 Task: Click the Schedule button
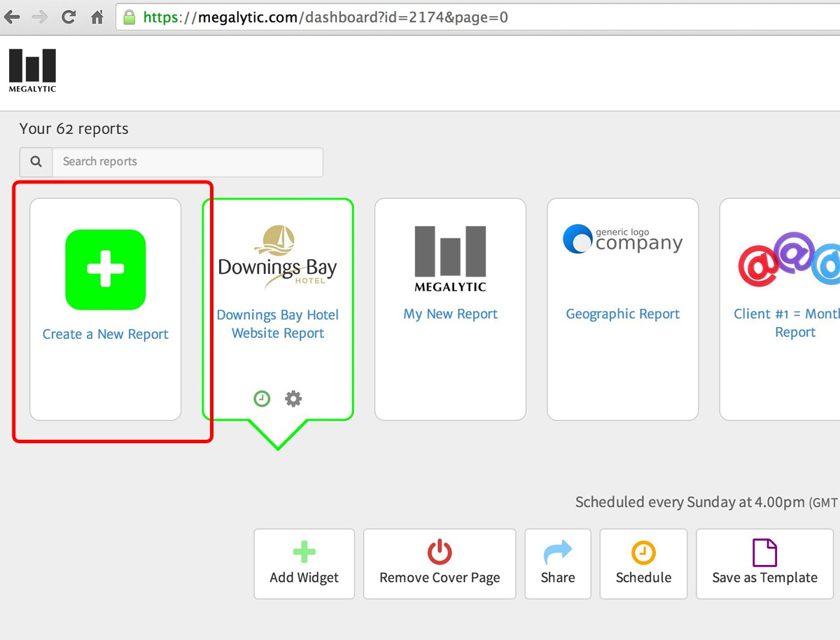tap(643, 564)
